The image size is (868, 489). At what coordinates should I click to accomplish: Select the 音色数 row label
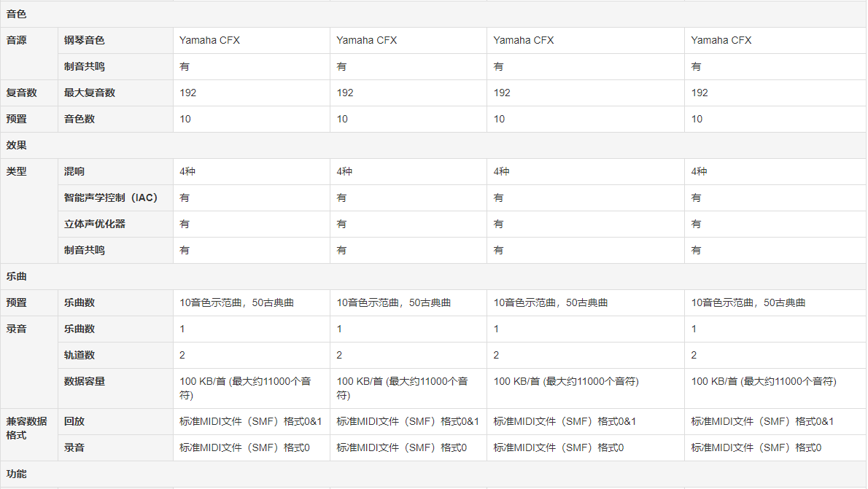(x=80, y=119)
